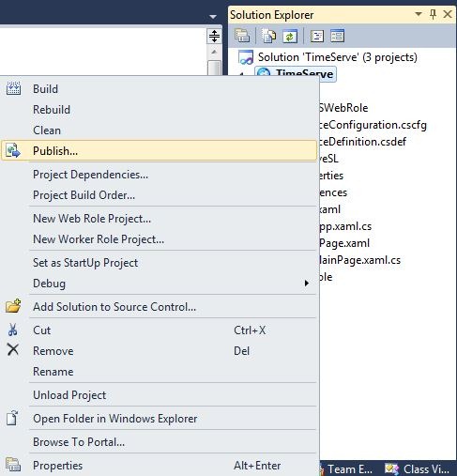This screenshot has width=457, height=476.
Task: Toggle the auto-hide pin of Solution Explorer
Action: [433, 14]
